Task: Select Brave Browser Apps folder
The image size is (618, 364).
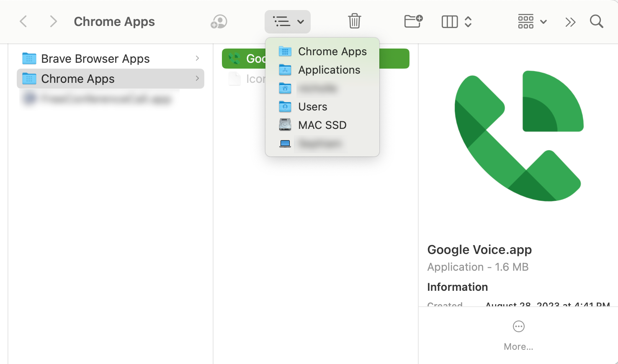Action: pos(111,59)
